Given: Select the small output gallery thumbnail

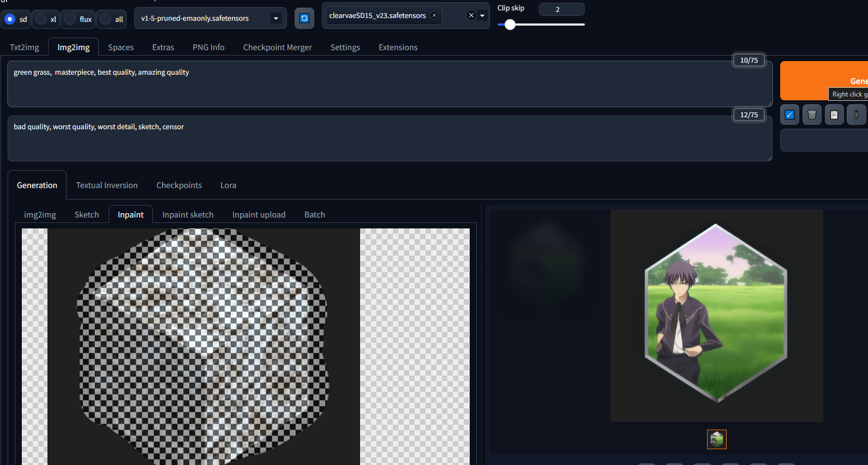Looking at the screenshot, I should point(717,439).
